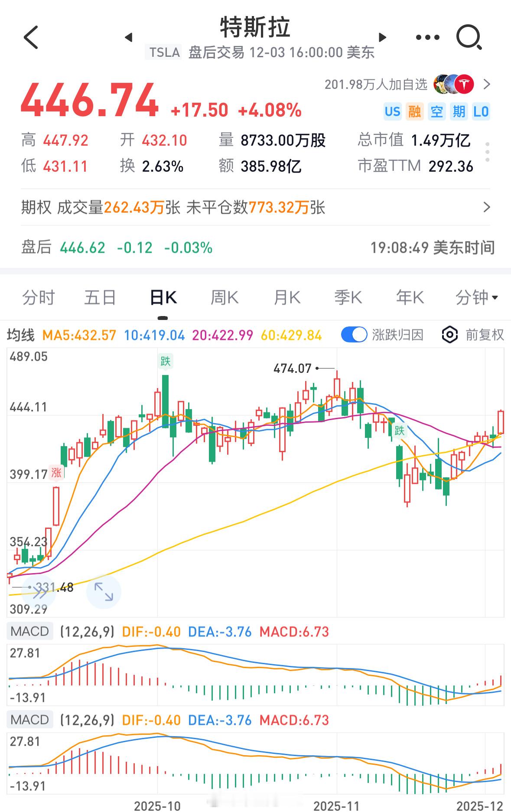
Task: Tap the 未平仓数773.32万张 open interest
Action: (x=256, y=207)
